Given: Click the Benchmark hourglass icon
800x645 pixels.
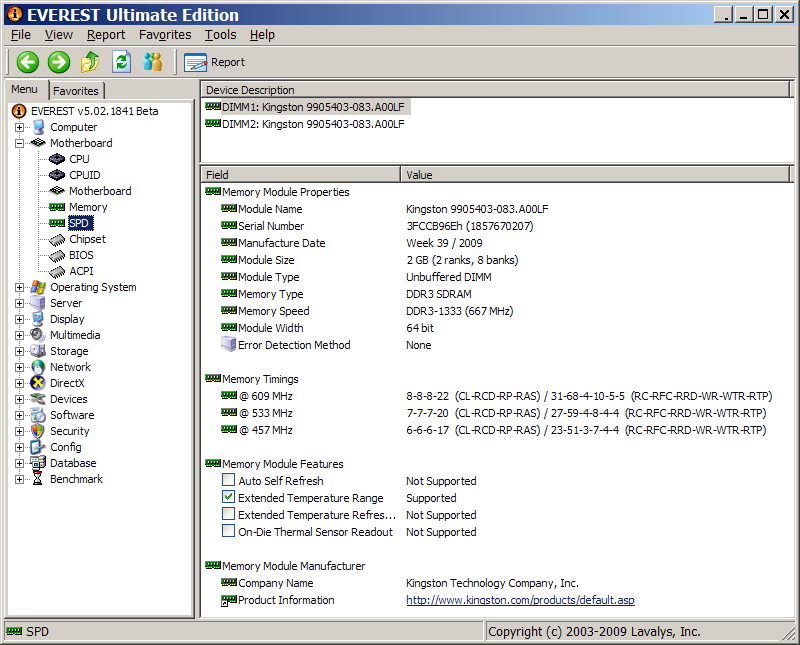Looking at the screenshot, I should pos(38,479).
